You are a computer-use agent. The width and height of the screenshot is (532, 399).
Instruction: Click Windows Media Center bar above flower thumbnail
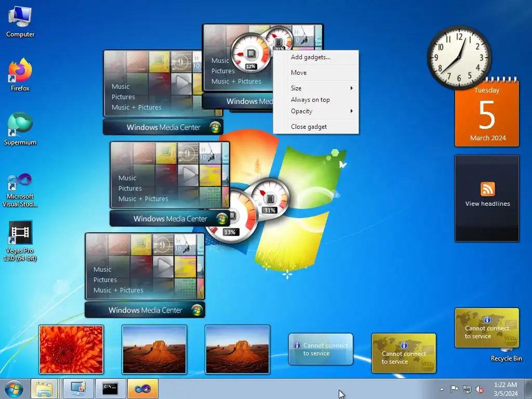point(145,310)
